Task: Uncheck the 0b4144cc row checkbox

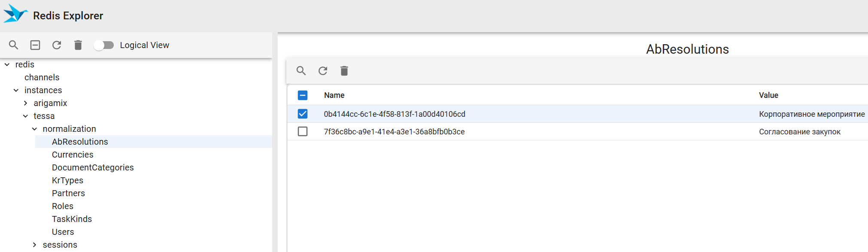Action: point(303,114)
